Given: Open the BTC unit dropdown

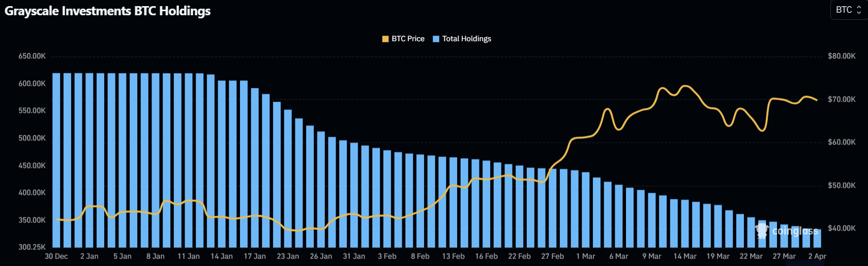Looking at the screenshot, I should pos(849,10).
